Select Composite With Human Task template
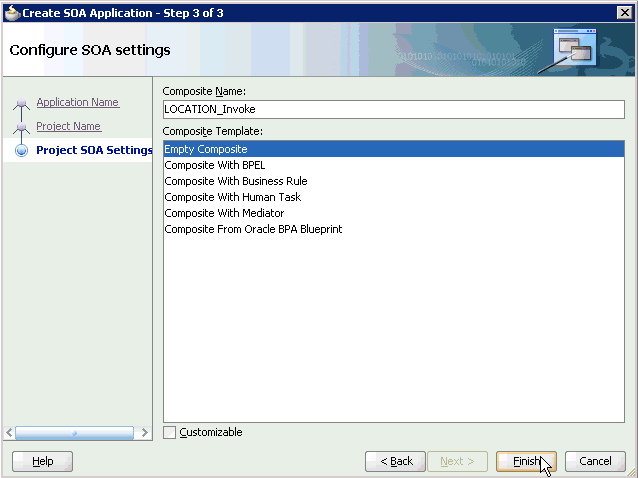This screenshot has height=478, width=638. pyautogui.click(x=393, y=197)
